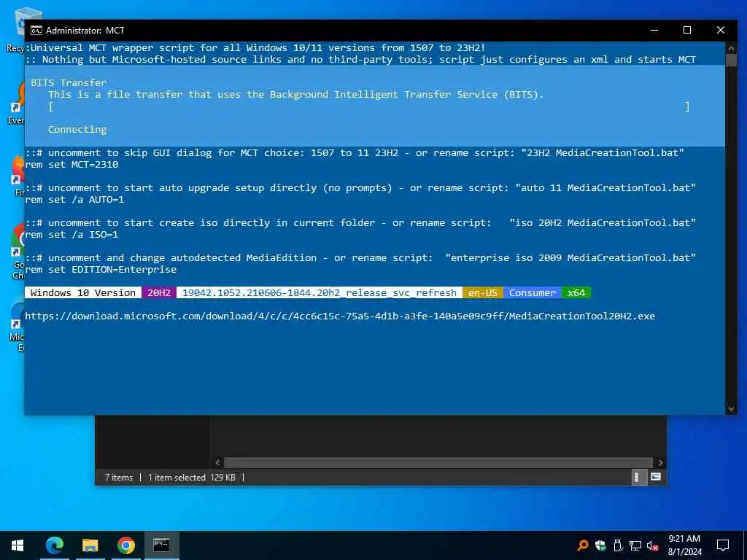The width and height of the screenshot is (747, 560).
Task: Click the muted volume tray icon
Action: coord(653,545)
